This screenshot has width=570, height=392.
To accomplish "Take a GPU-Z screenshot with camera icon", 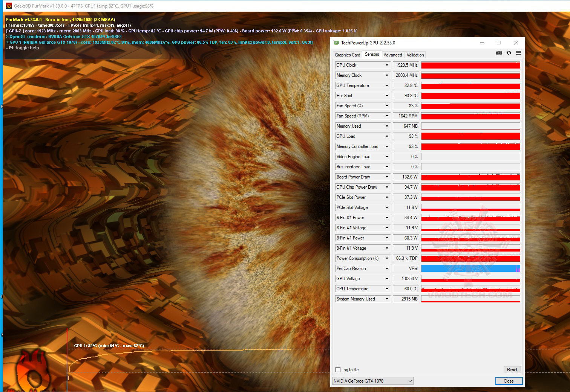I will point(499,53).
